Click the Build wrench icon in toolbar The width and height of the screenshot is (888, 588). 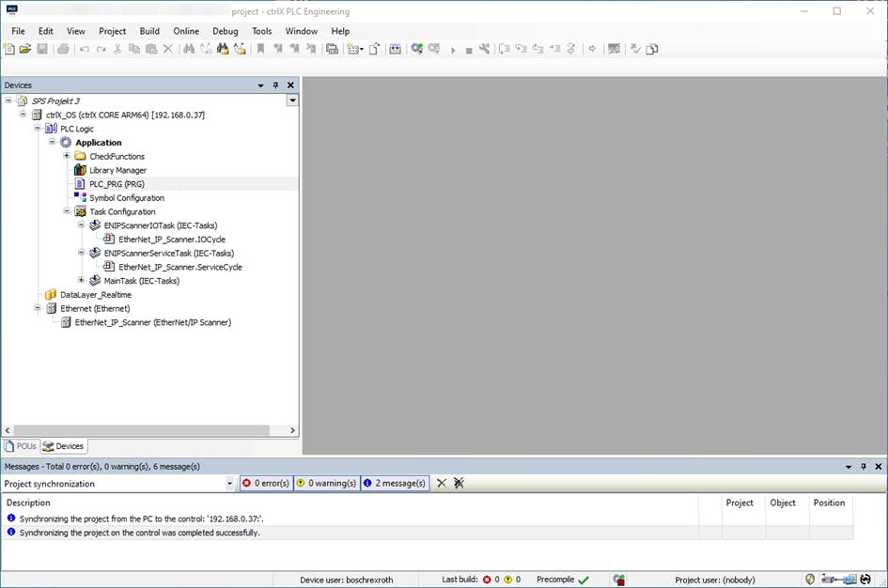(485, 49)
